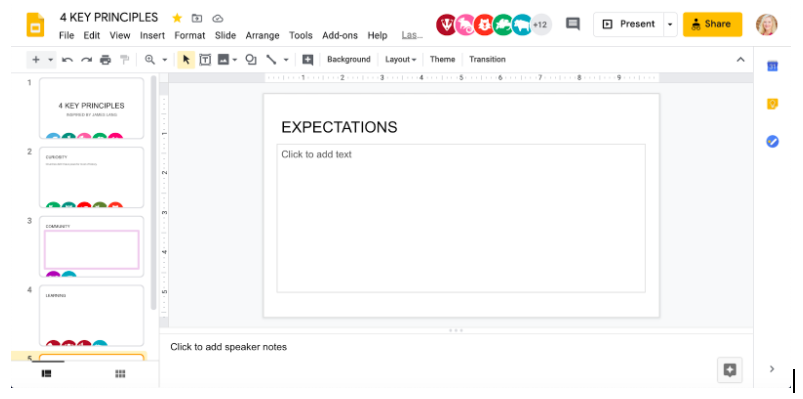Open the zoom dropdown arrow
The width and height of the screenshot is (803, 399).
[164, 60]
